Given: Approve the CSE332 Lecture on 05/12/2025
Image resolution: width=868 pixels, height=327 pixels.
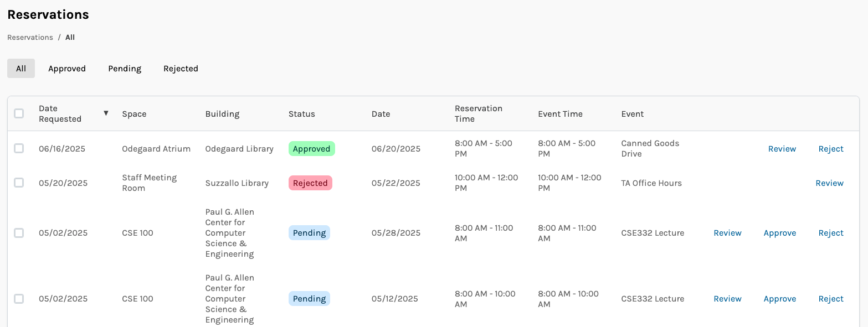Looking at the screenshot, I should click(x=779, y=298).
